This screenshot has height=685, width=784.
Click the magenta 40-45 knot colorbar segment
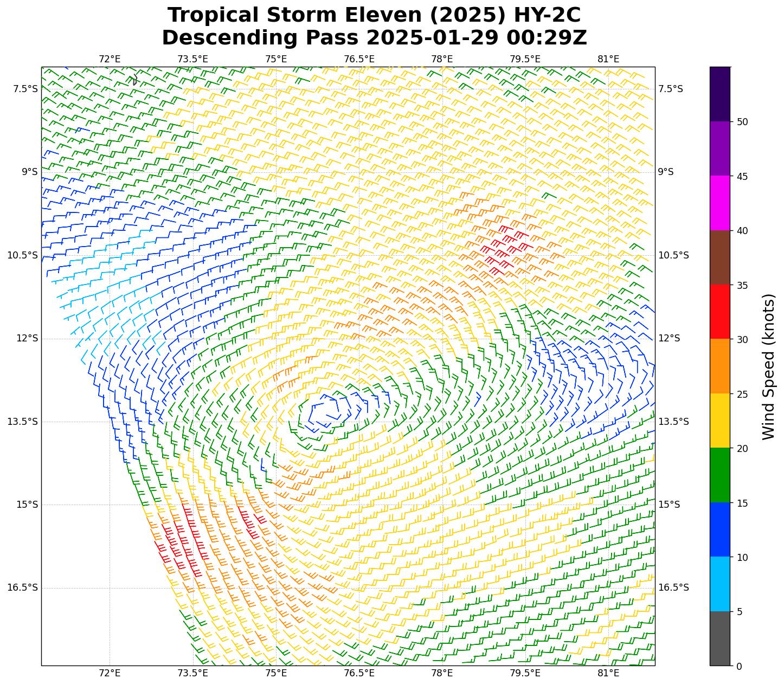pyautogui.click(x=719, y=203)
